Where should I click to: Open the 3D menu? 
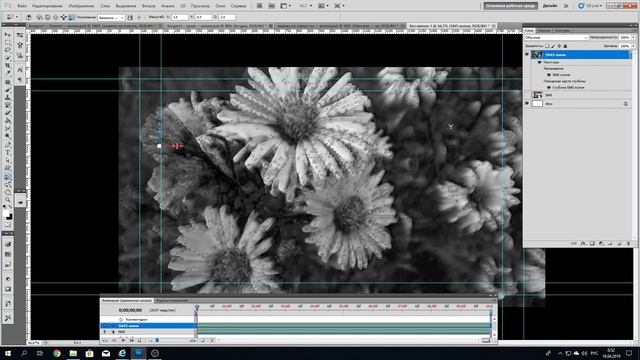[183, 6]
